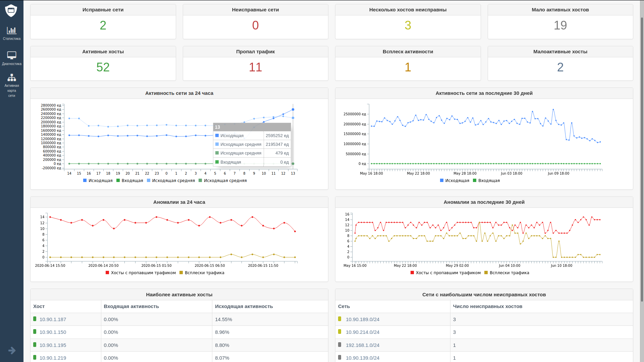
Task: Click the yellow status marker for 10.90.214.0/24
Action: [x=339, y=332]
